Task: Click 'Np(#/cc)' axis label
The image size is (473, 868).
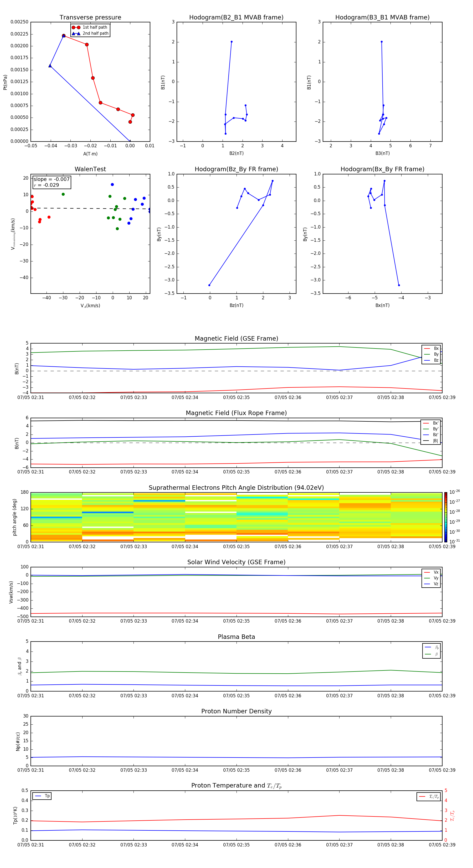Action: [18, 741]
